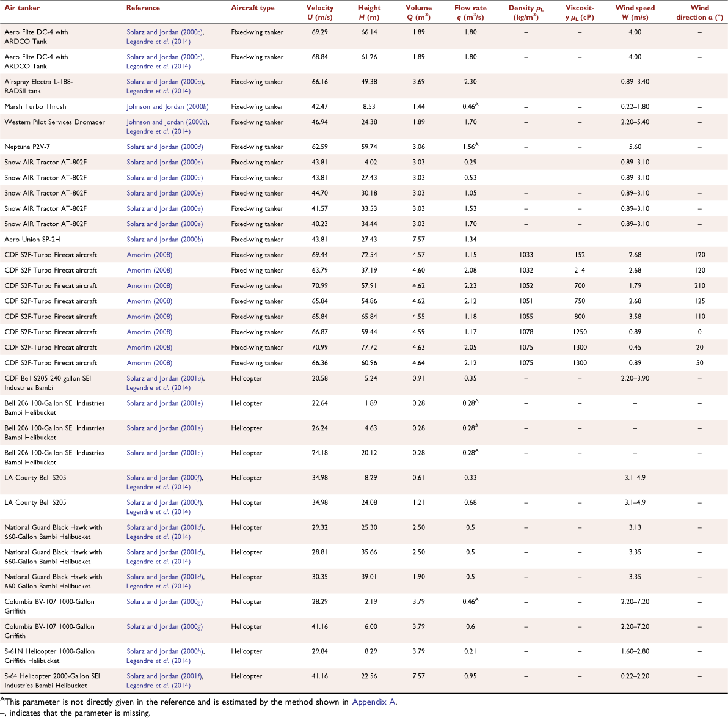Screen dimensions: 728x718
Task: Click the 'Density ρL (kg/m³)' column header
Action: pos(526,13)
